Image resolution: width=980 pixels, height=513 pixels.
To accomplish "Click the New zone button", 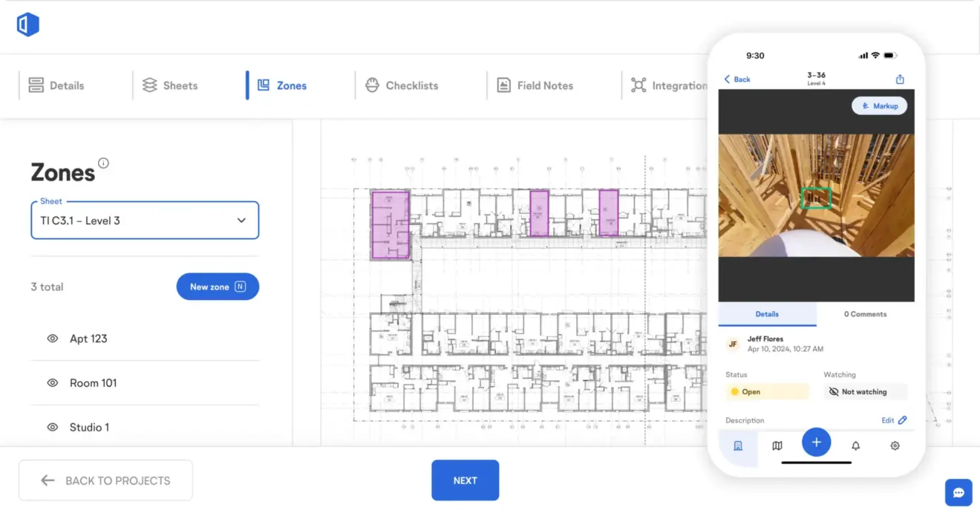I will [x=218, y=287].
